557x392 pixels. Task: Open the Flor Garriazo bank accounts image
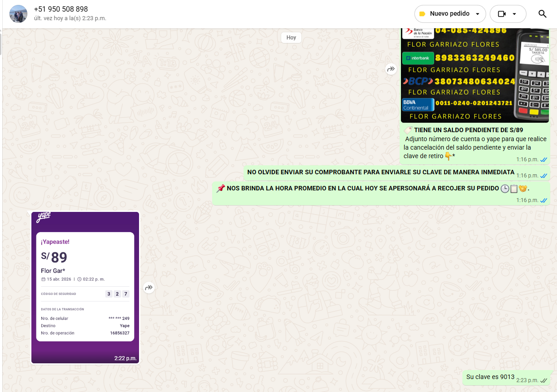click(x=474, y=75)
